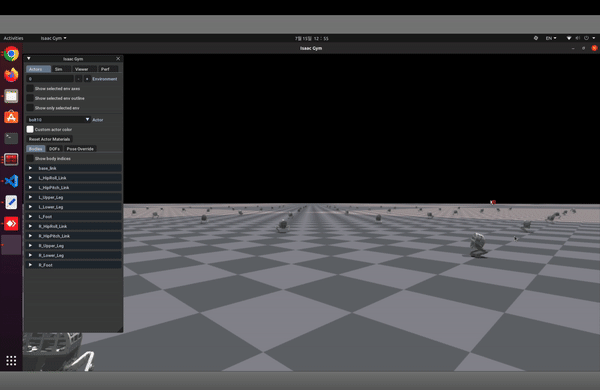Open Google Chrome from the dock

click(x=11, y=54)
